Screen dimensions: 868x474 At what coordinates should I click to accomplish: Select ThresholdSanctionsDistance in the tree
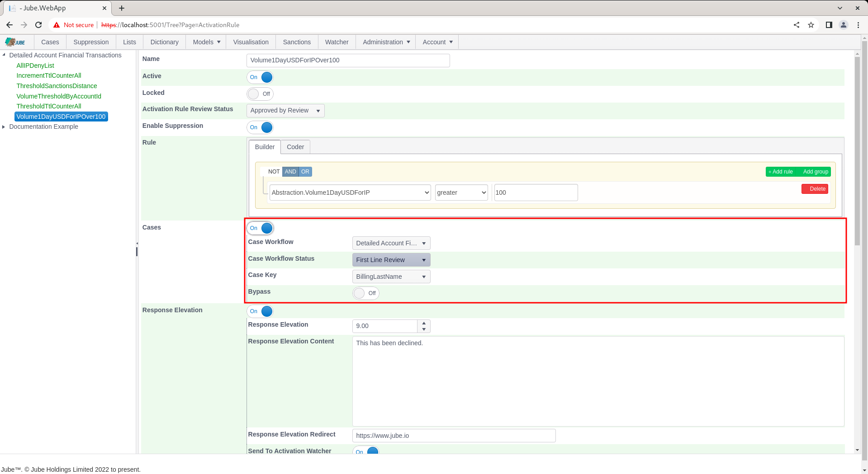(x=57, y=86)
